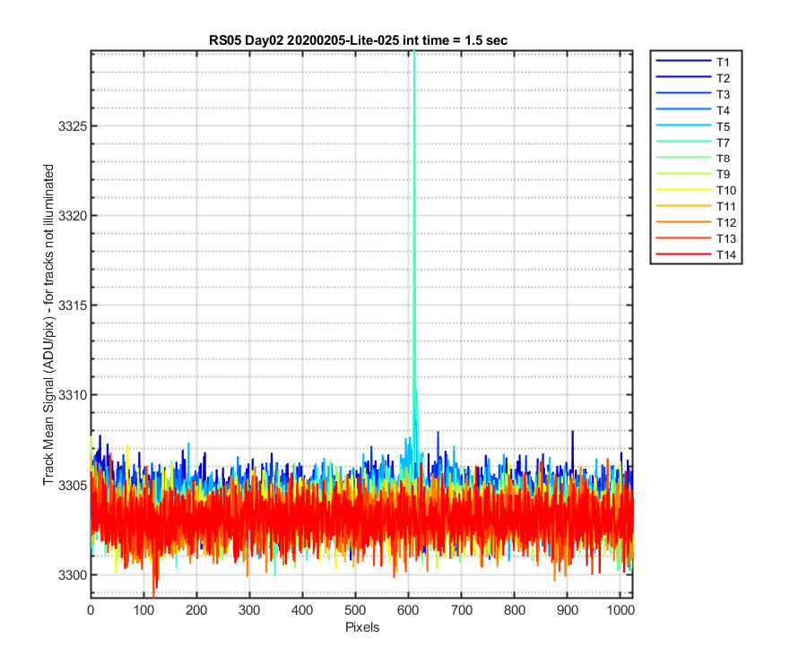Click y-axis tick label 3315

73,306
